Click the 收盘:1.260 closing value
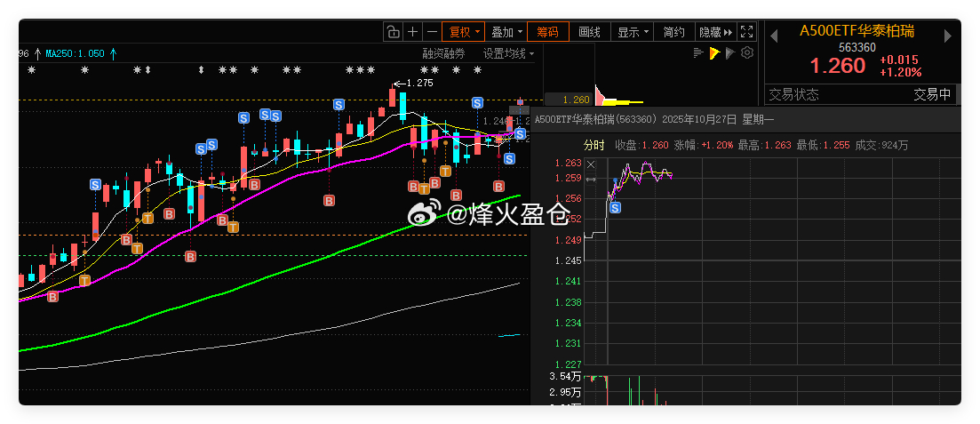 click(x=641, y=145)
